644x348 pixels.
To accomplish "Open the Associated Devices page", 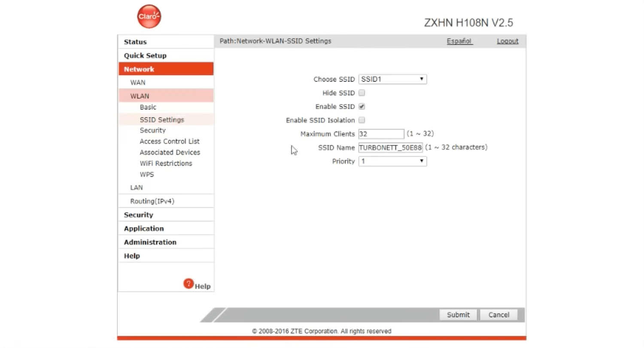I will [170, 152].
